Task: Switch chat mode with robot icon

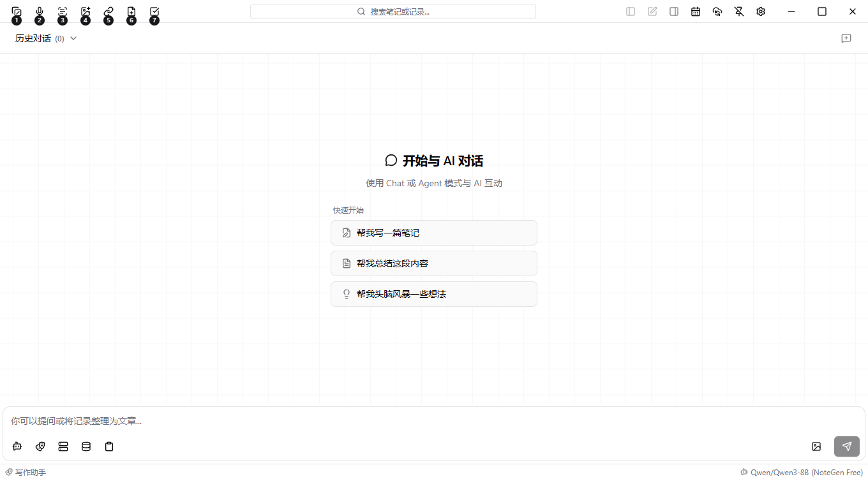Action: click(17, 446)
